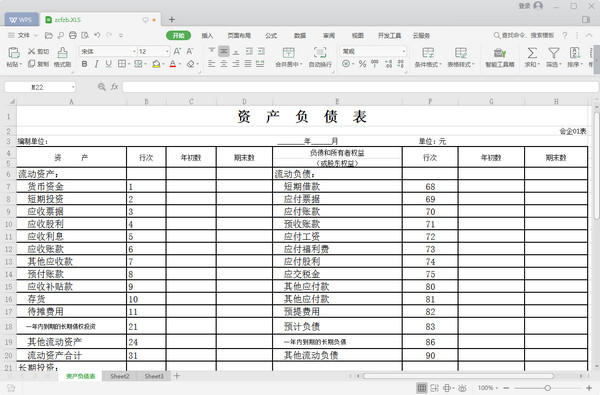Image resolution: width=600 pixels, height=395 pixels.
Task: Click the Distributed alignment icon
Action: click(x=260, y=64)
